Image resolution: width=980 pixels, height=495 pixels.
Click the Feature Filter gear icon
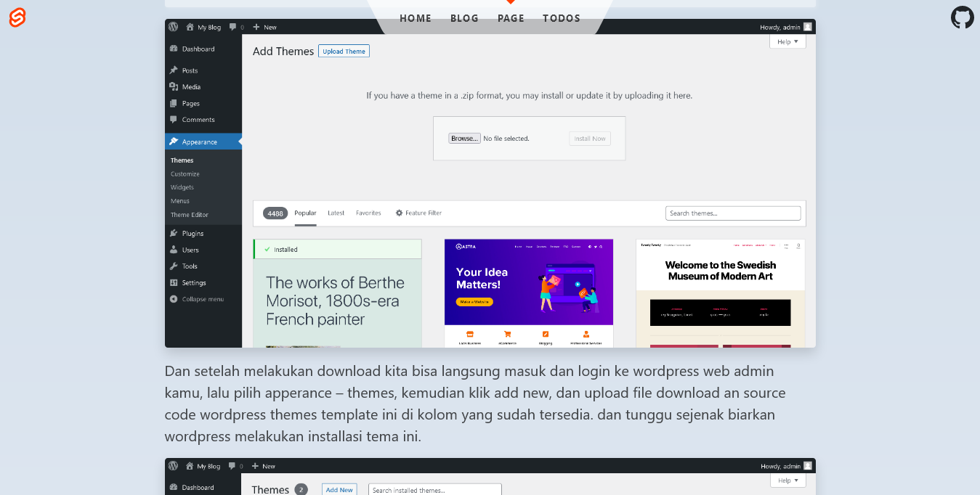click(399, 213)
